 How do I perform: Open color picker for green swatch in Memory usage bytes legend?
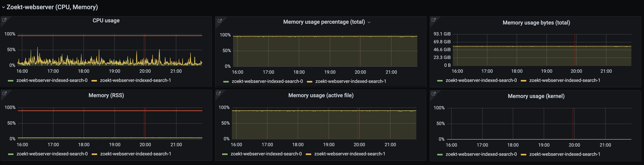click(x=440, y=81)
